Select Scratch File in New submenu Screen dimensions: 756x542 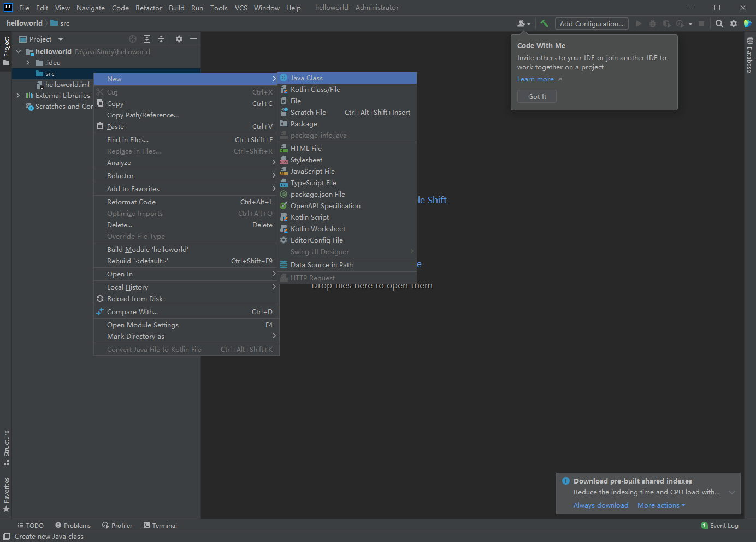347,113
